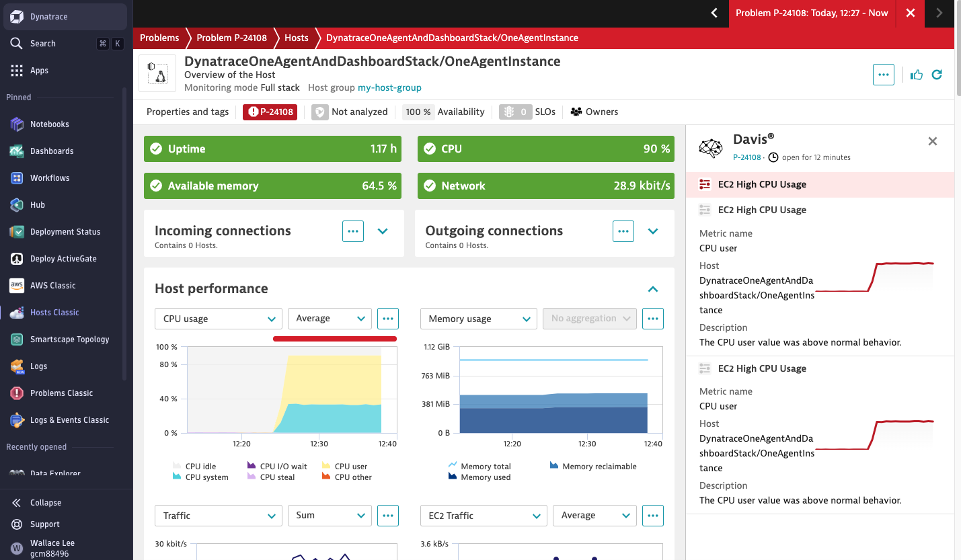Expand the Incoming connections section

[x=383, y=231]
